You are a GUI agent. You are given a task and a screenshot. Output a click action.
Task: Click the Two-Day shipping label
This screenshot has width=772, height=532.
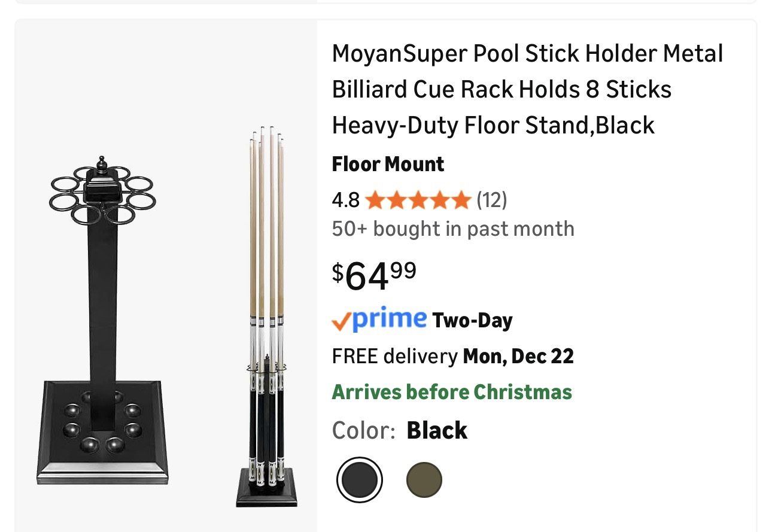[x=472, y=321]
